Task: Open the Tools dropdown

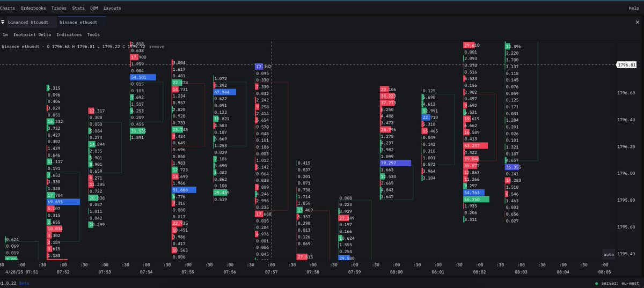Action: 93,34
